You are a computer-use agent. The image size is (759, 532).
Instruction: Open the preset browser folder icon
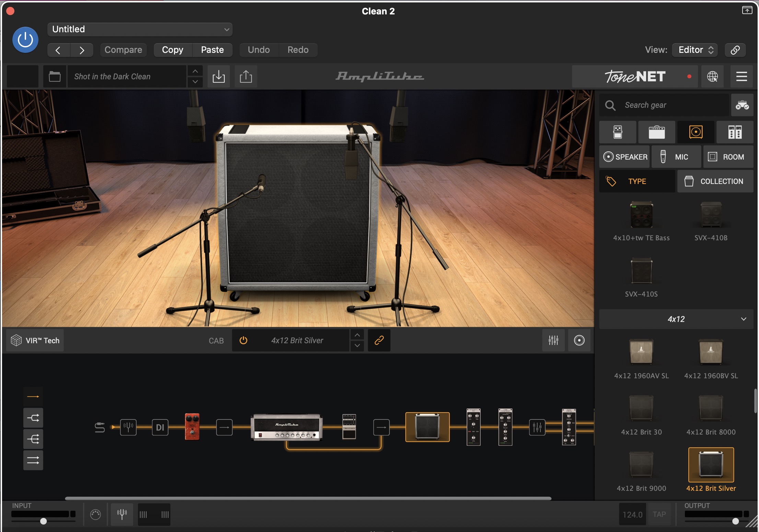coord(55,77)
